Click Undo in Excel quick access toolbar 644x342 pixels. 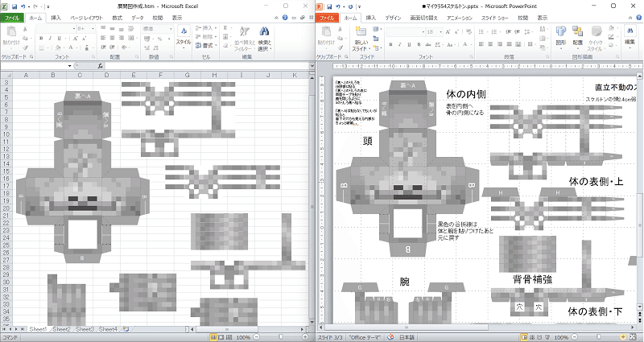coord(23,6)
